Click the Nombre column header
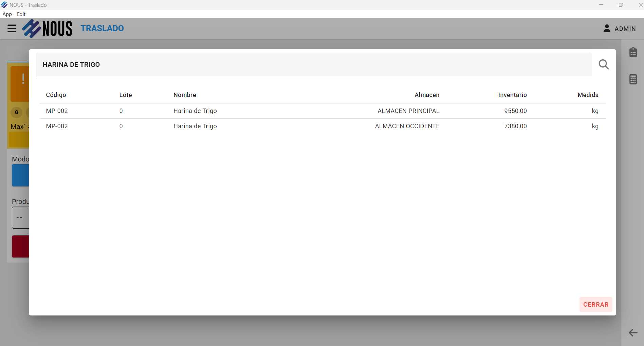 [x=185, y=95]
